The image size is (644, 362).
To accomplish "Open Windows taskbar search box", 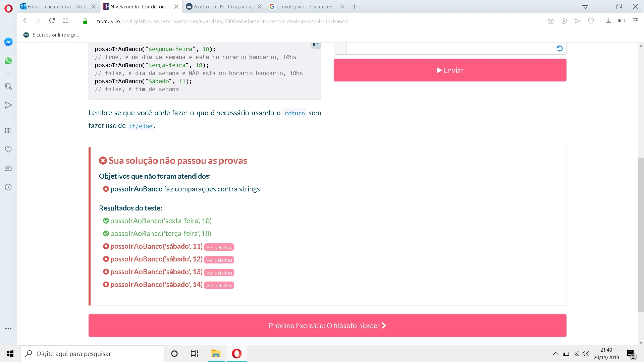I will tap(92, 354).
